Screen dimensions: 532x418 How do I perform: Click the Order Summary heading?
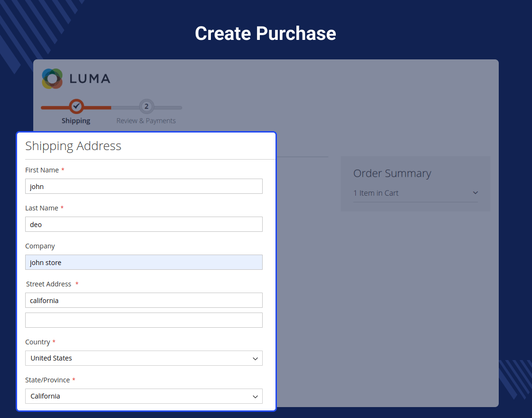pyautogui.click(x=392, y=173)
